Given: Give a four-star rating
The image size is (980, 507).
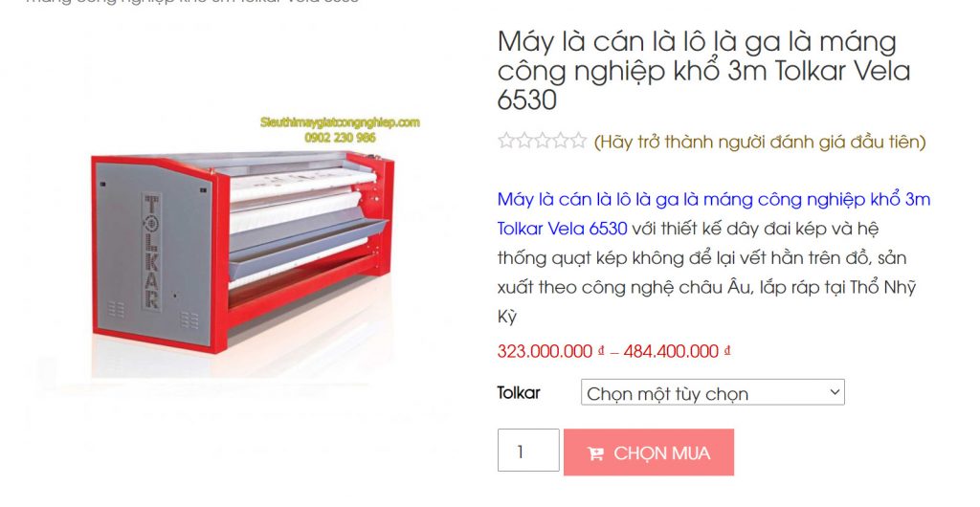Looking at the screenshot, I should pyautogui.click(x=561, y=141).
